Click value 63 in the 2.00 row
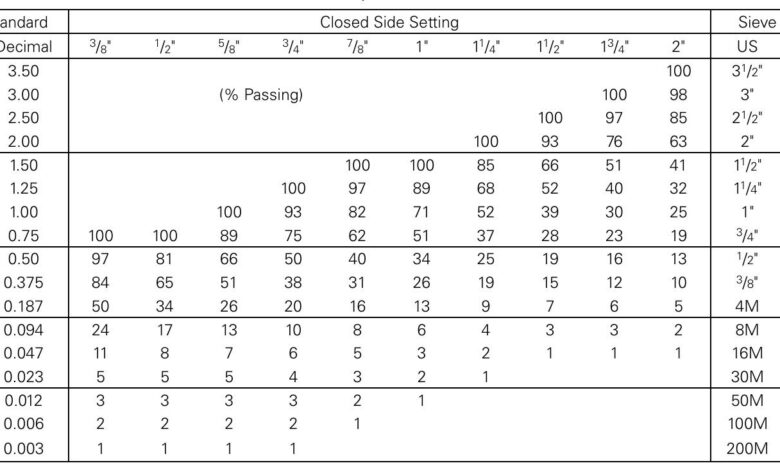Screen dimensions: 780x470 tap(678, 142)
